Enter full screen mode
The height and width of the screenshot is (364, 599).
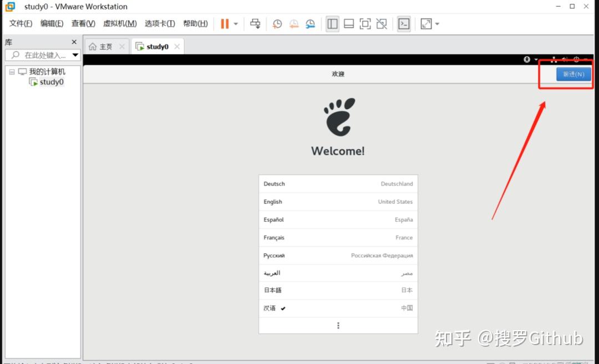[365, 24]
